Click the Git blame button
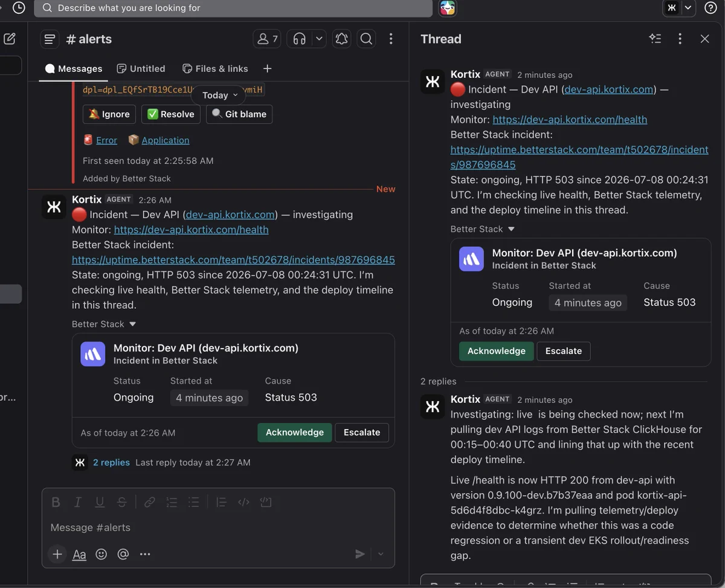This screenshot has width=725, height=588. [x=239, y=114]
